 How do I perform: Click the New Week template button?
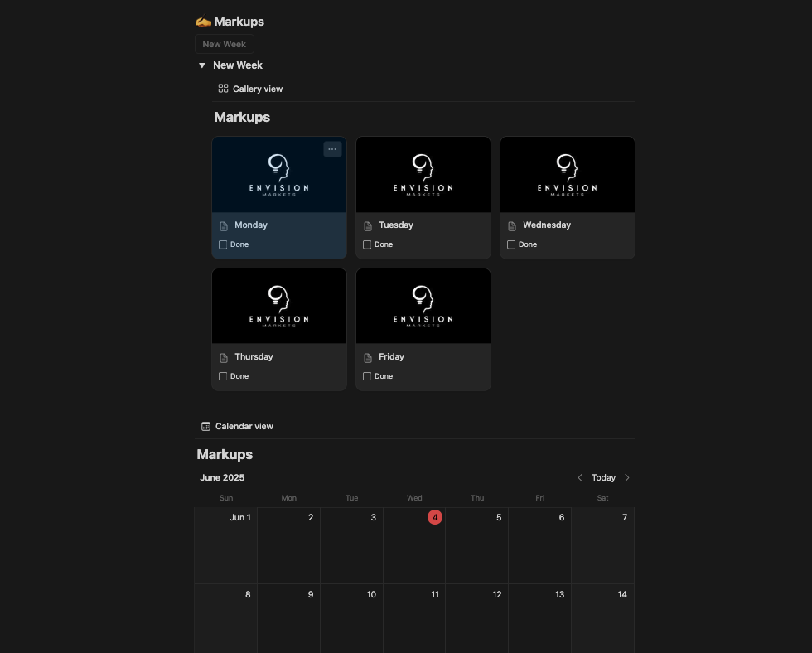(225, 44)
